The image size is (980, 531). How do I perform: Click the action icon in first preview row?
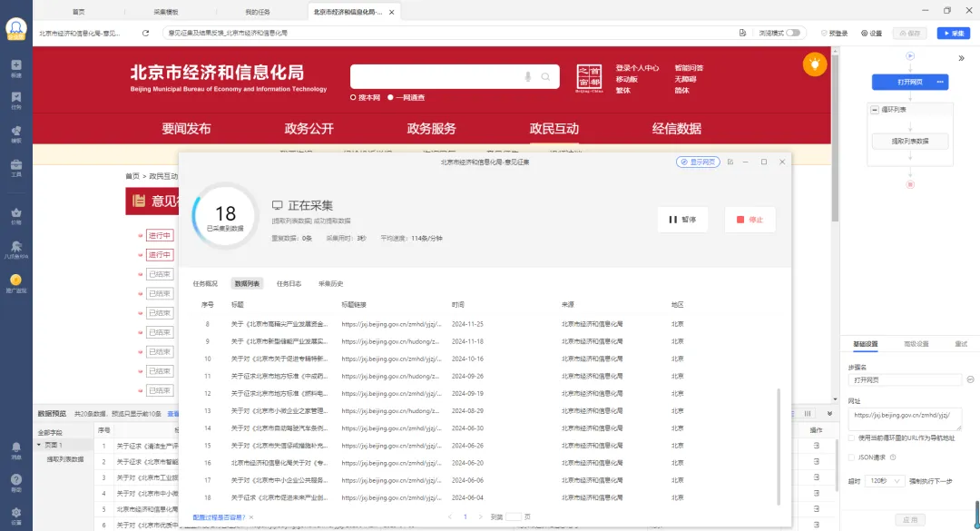click(x=817, y=446)
